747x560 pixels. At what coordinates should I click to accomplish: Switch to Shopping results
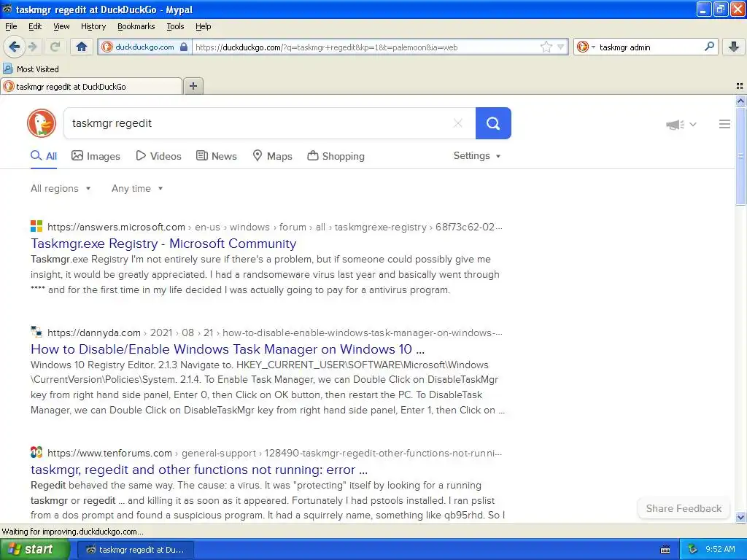click(x=336, y=156)
